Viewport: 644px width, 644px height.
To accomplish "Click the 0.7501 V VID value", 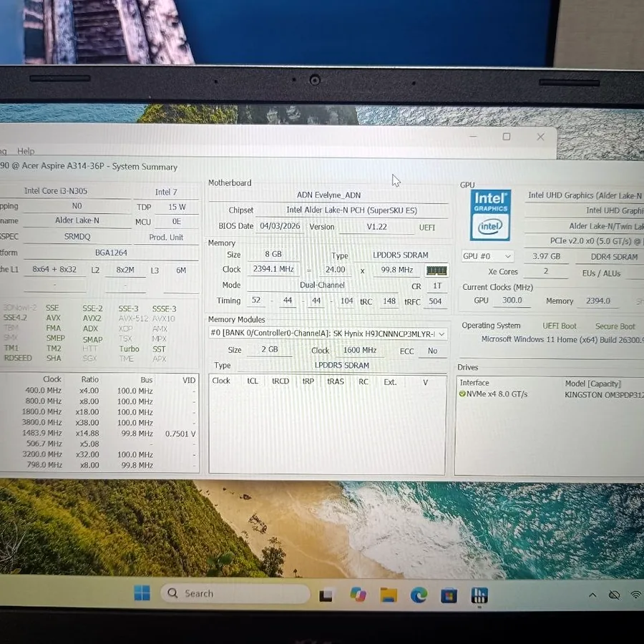I will click(180, 434).
